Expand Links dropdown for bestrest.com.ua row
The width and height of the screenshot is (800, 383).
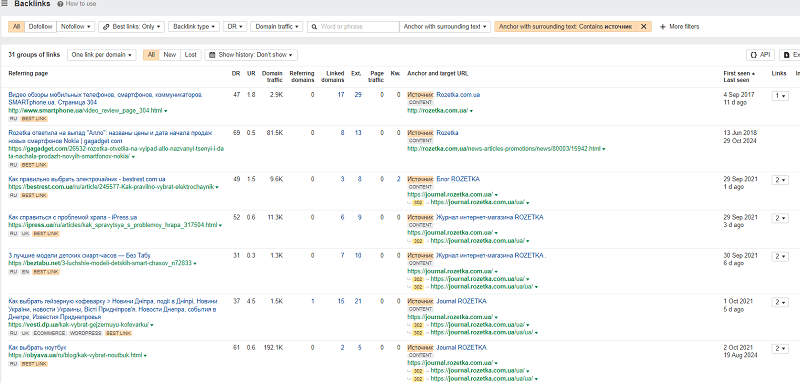(x=780, y=180)
